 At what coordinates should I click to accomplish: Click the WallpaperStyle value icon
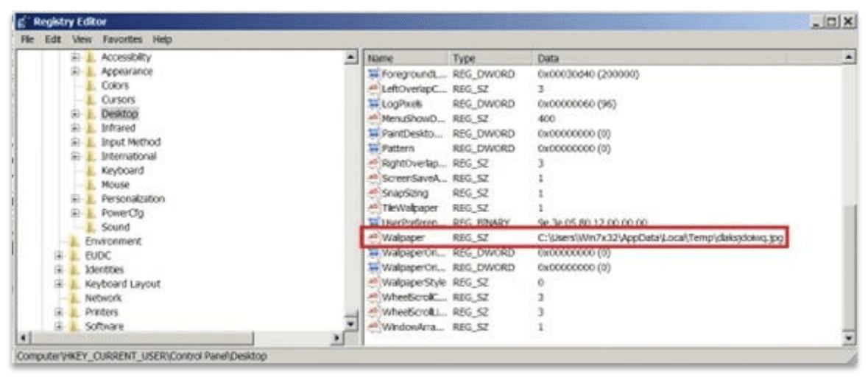(374, 283)
